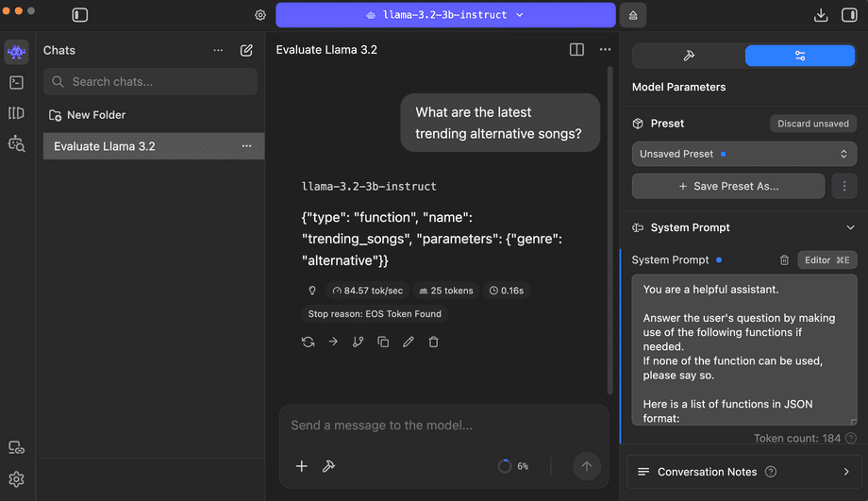
Task: Toggle split view for the conversation
Action: click(576, 50)
